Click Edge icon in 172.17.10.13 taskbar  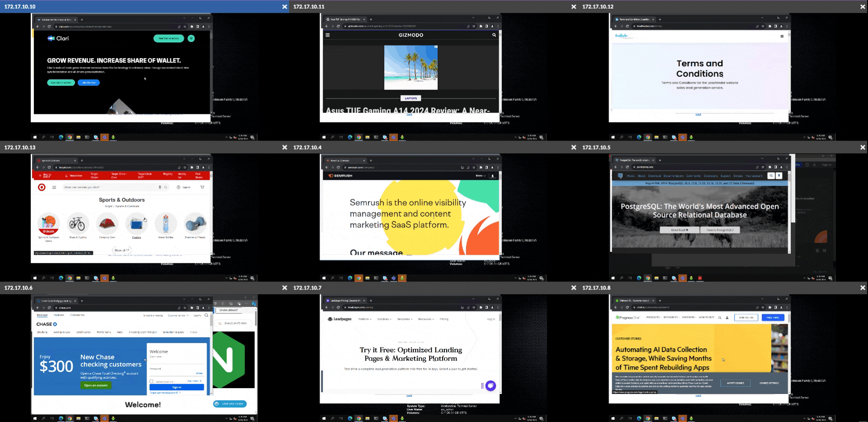[x=61, y=278]
